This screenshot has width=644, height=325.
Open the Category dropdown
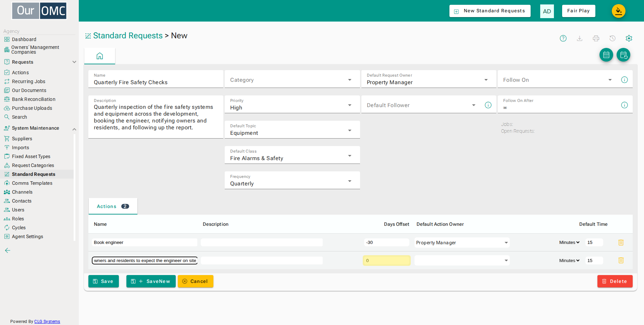[292, 79]
